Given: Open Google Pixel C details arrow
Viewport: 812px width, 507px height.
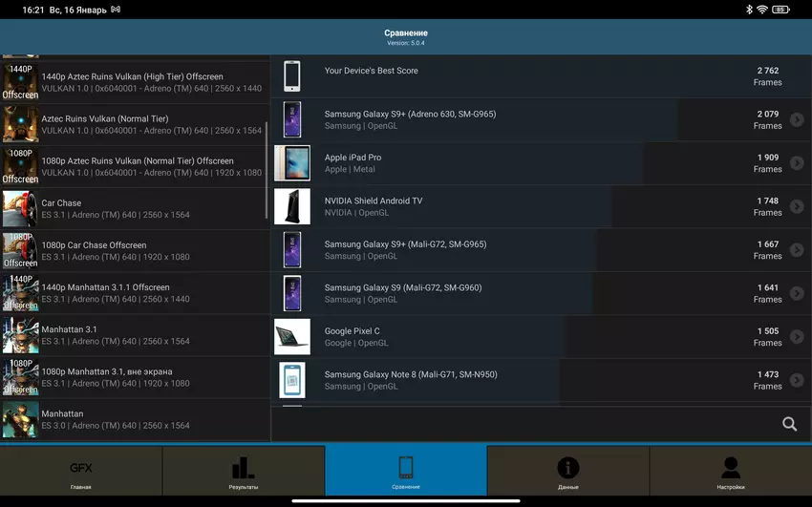Looking at the screenshot, I should click(x=797, y=337).
